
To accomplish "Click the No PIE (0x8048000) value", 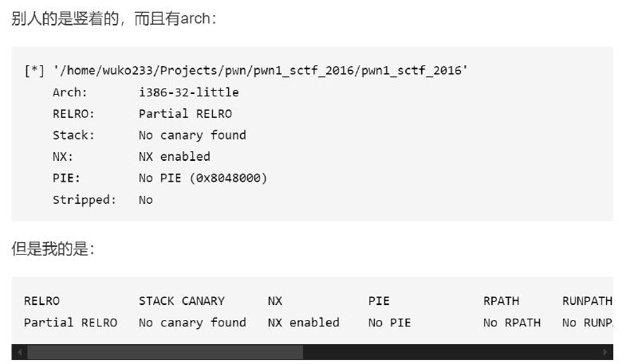I will tap(203, 178).
